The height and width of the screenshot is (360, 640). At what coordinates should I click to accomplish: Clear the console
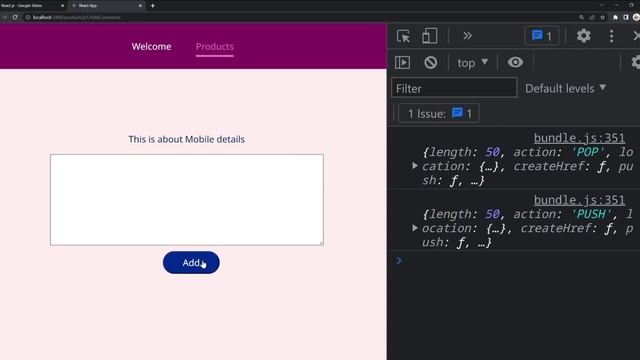coord(430,62)
